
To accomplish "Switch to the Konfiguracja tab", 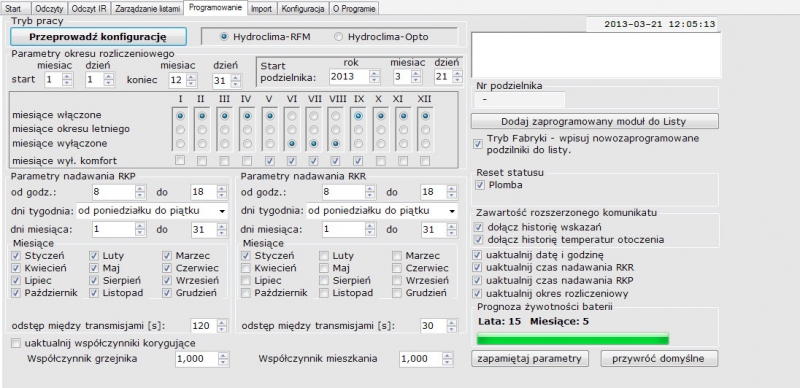I will click(303, 9).
